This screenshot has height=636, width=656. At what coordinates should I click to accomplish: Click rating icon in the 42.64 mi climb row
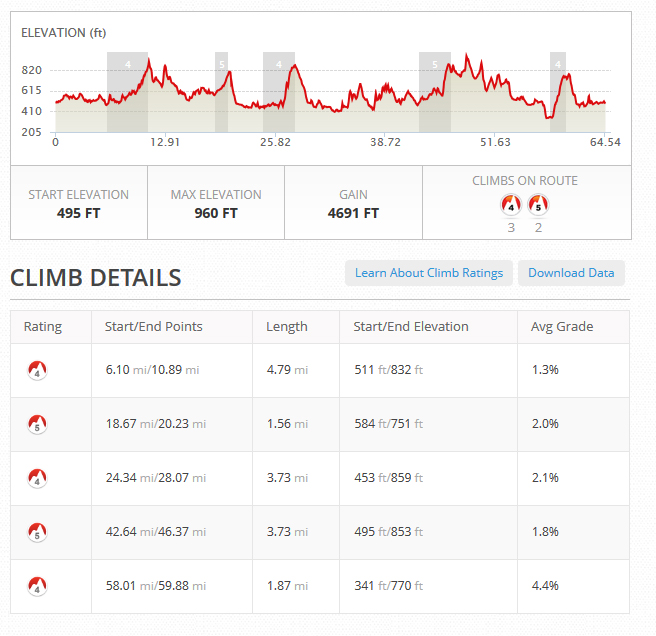pos(37,532)
